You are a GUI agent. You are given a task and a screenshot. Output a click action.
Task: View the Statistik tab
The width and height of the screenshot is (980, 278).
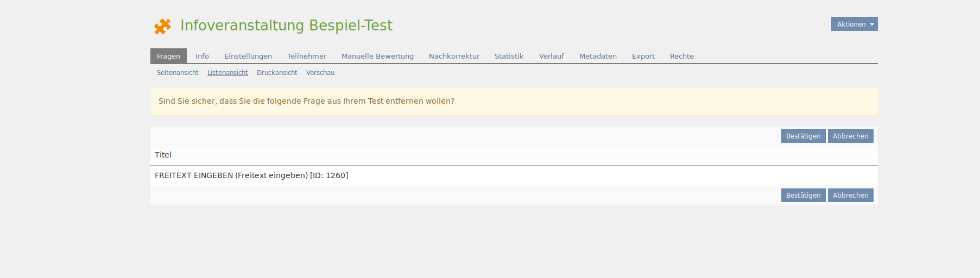click(509, 56)
